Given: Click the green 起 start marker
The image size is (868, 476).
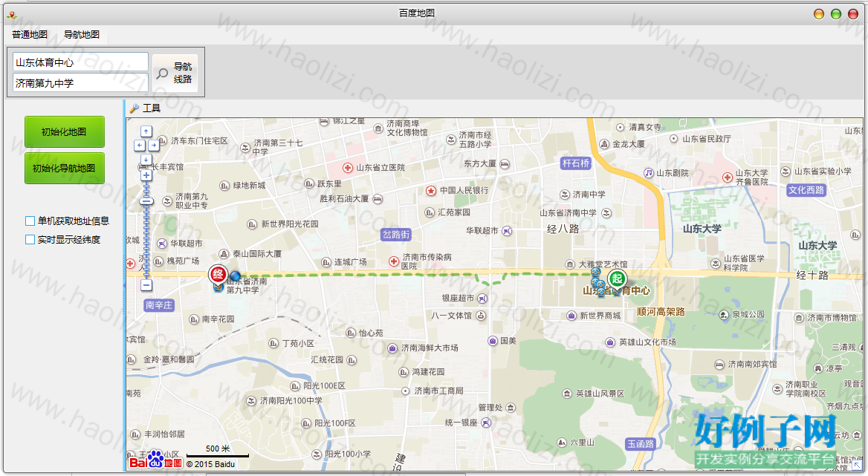Looking at the screenshot, I should tap(617, 278).
